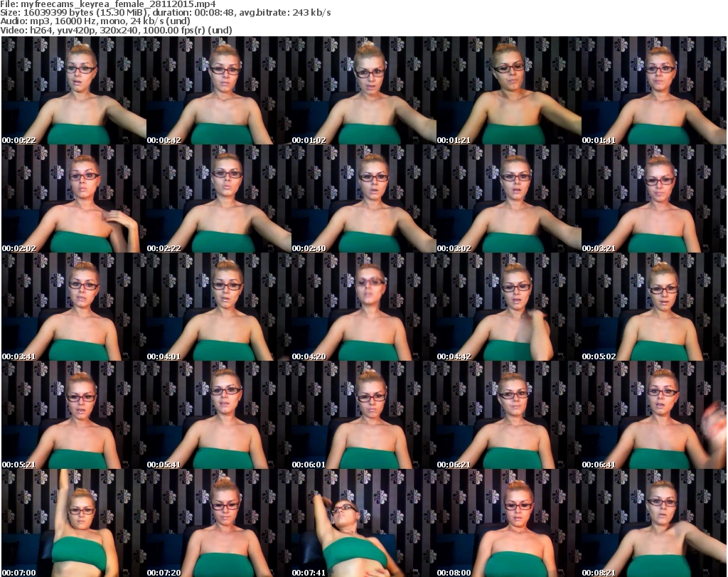Image resolution: width=728 pixels, height=577 pixels.
Task: Click the Video h264 info line
Action: (116, 30)
